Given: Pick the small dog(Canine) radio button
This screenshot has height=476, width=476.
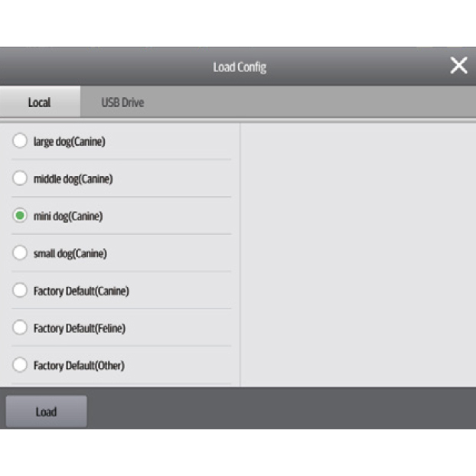Looking at the screenshot, I should coord(21,253).
